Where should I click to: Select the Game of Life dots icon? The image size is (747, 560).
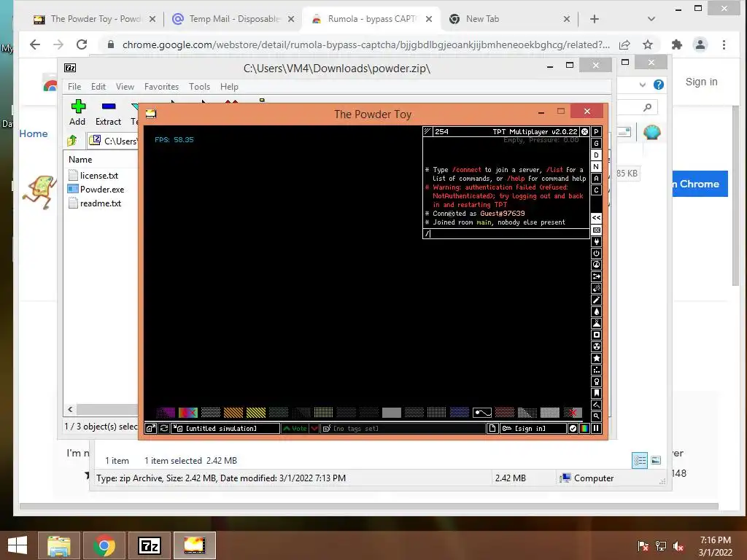pos(596,370)
